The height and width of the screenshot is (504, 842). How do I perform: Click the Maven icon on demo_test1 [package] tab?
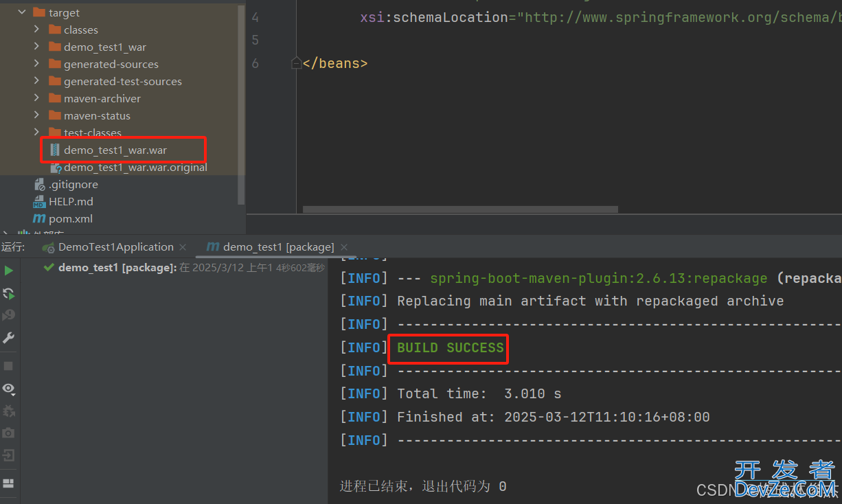tap(213, 247)
